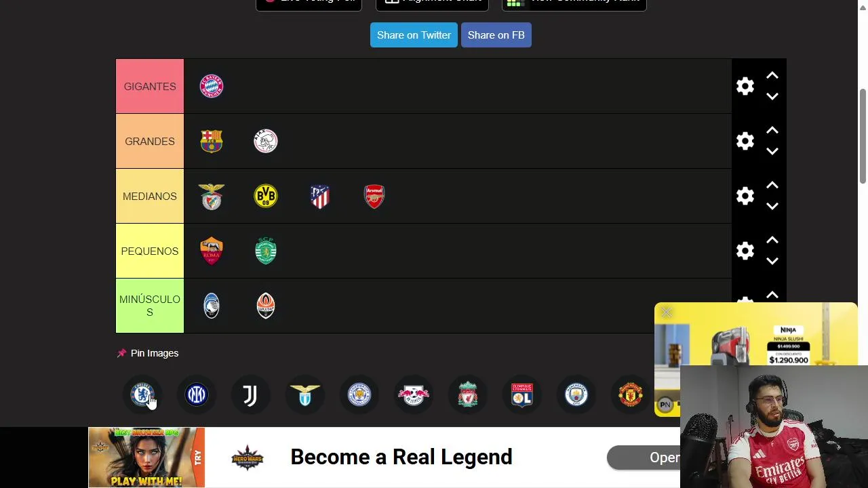Select the Borussia Dortmund BVB logo

click(266, 196)
